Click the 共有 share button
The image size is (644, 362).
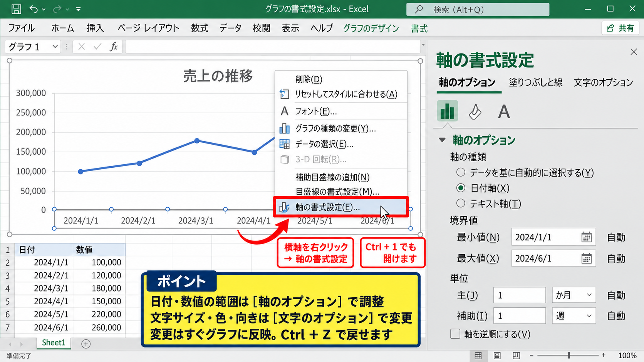coord(620,28)
